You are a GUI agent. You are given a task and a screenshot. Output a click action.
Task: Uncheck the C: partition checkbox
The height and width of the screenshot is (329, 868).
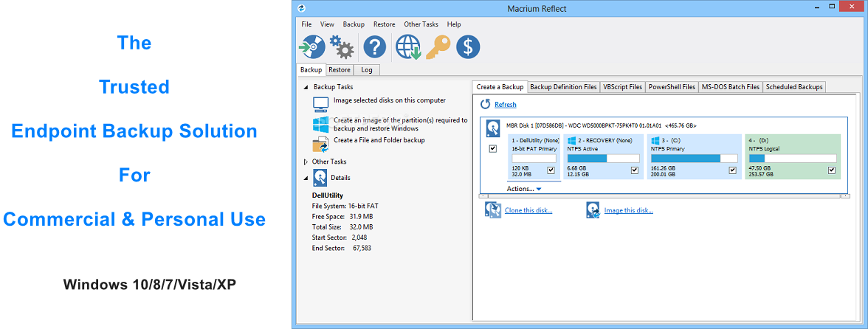732,170
